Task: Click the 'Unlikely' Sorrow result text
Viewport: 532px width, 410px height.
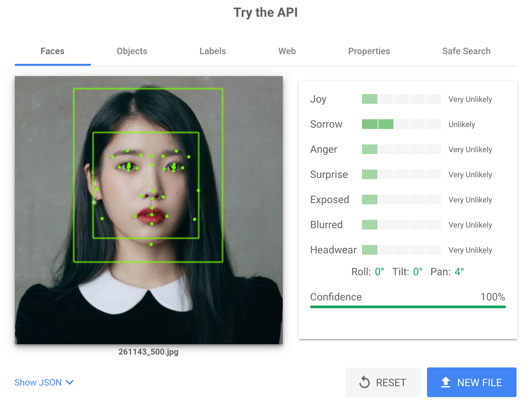Action: coord(462,124)
